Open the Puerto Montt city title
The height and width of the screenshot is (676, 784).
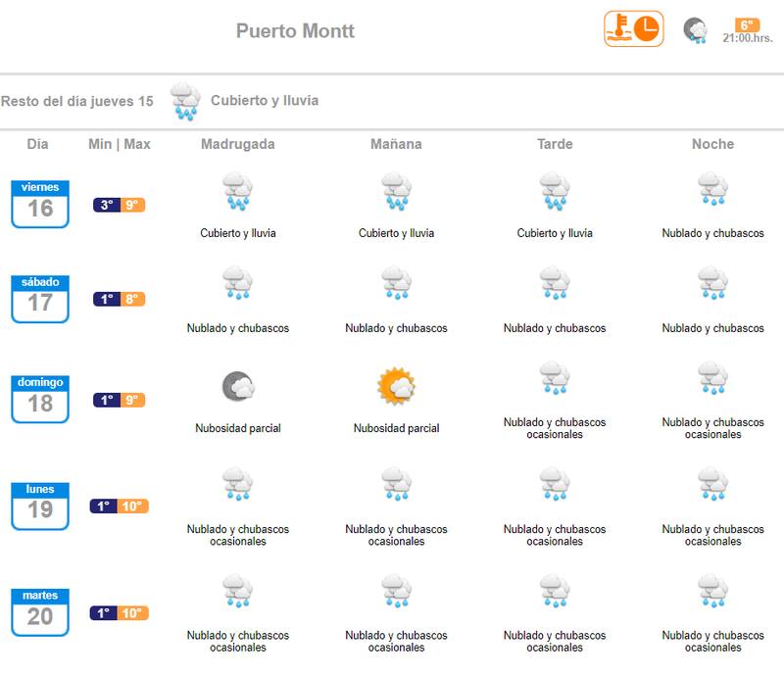295,31
